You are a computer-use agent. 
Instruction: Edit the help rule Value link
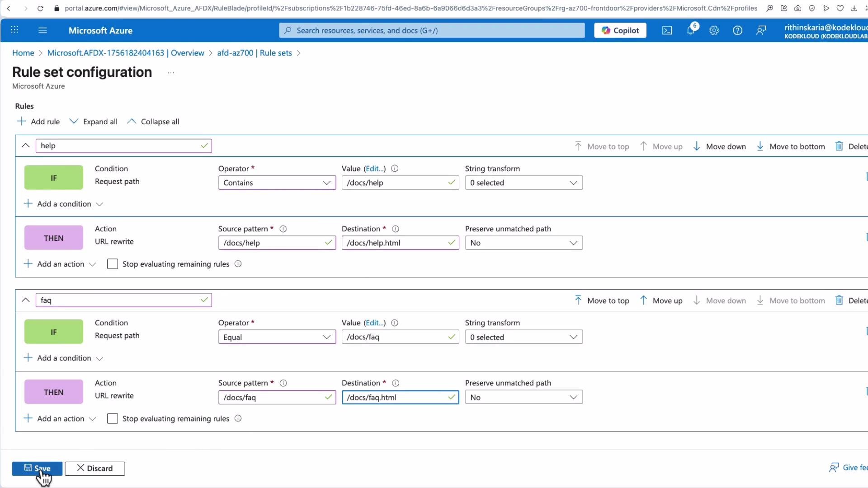(375, 169)
